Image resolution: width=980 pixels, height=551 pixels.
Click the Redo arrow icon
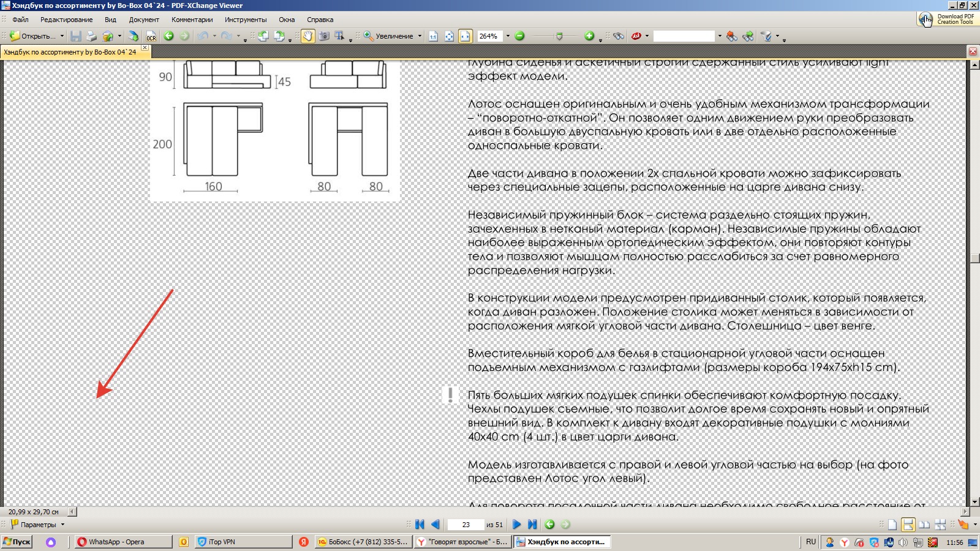[227, 36]
